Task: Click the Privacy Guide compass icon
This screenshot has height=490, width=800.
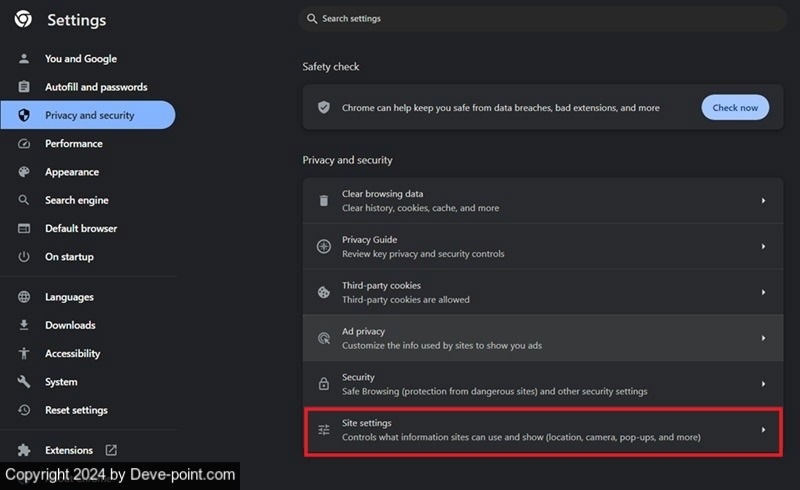Action: click(x=323, y=247)
